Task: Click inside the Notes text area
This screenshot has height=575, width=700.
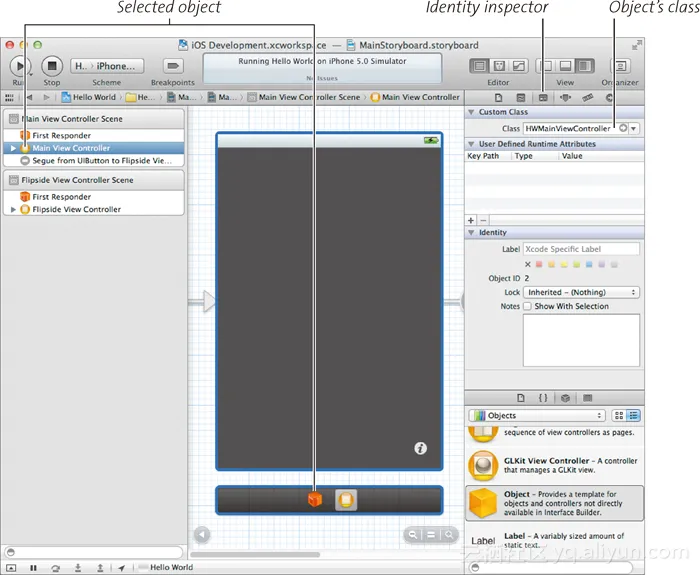Action: click(x=581, y=340)
